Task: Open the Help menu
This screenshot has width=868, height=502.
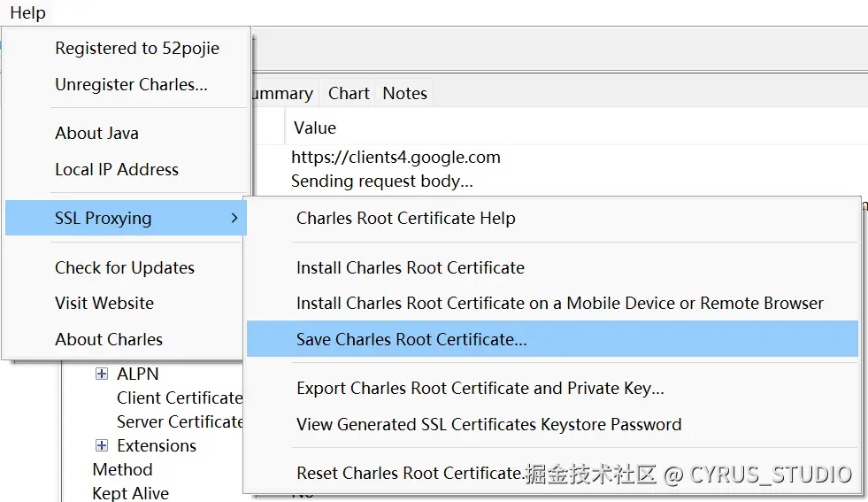Action: pyautogui.click(x=27, y=12)
